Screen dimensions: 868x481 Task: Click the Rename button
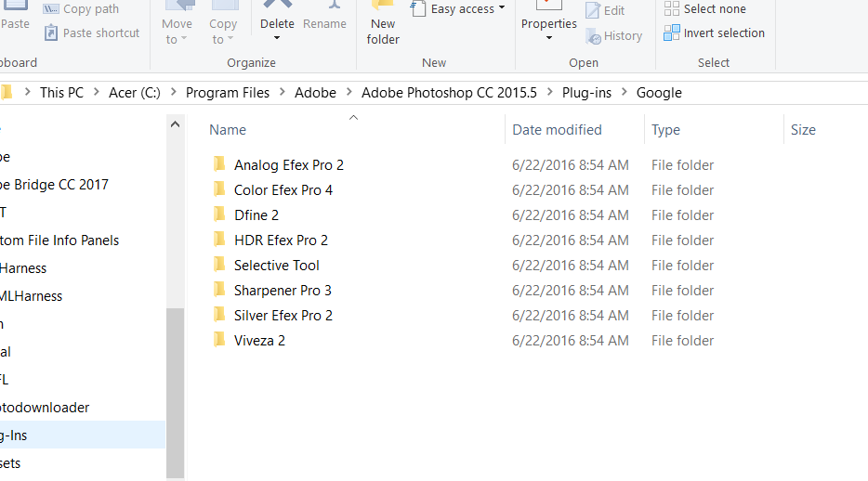[x=324, y=24]
